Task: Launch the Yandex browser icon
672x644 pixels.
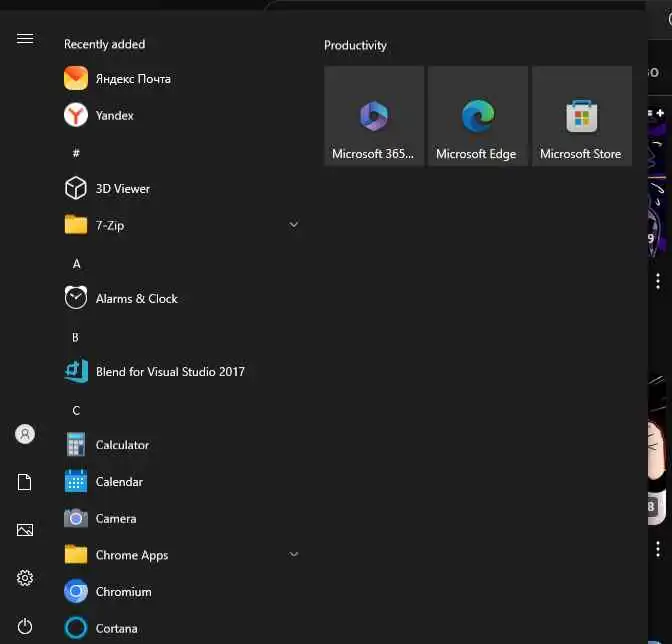Action: [76, 115]
